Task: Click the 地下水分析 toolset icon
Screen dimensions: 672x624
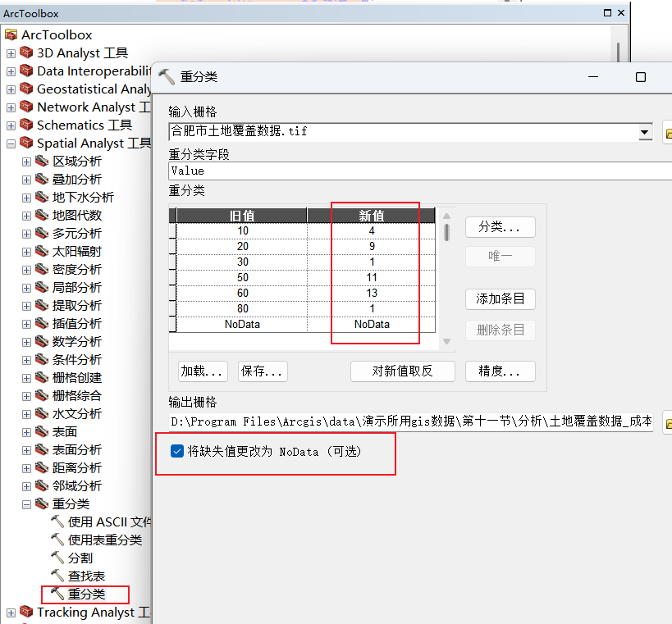Action: 42,197
